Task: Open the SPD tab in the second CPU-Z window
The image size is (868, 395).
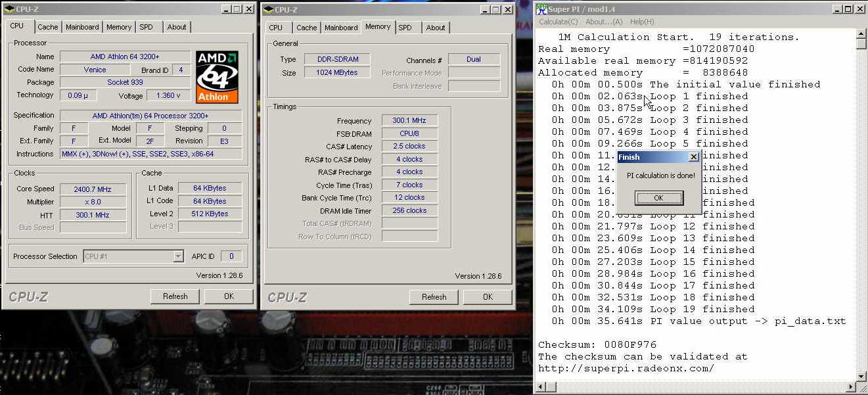Action: click(x=405, y=28)
